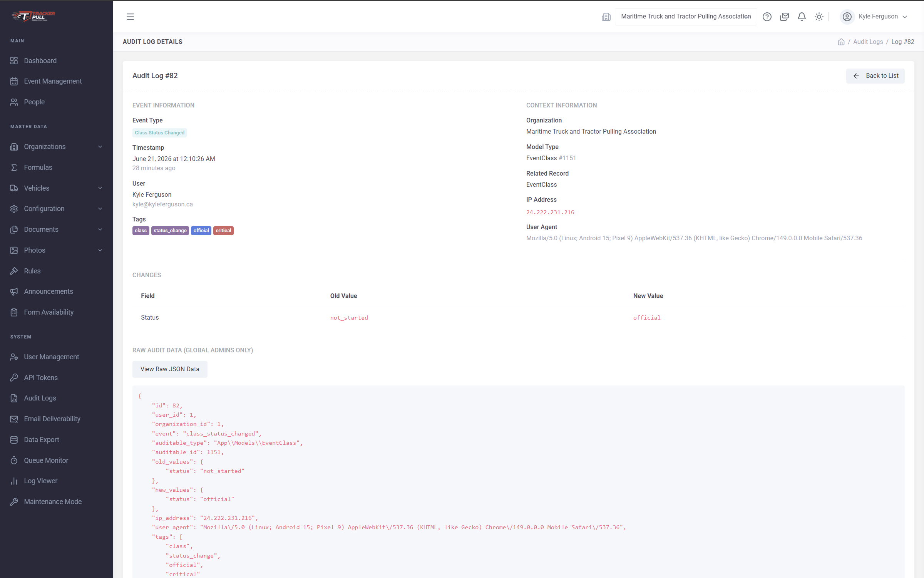Viewport: 924px width, 578px height.
Task: Open Data Export in sidebar
Action: click(57, 440)
